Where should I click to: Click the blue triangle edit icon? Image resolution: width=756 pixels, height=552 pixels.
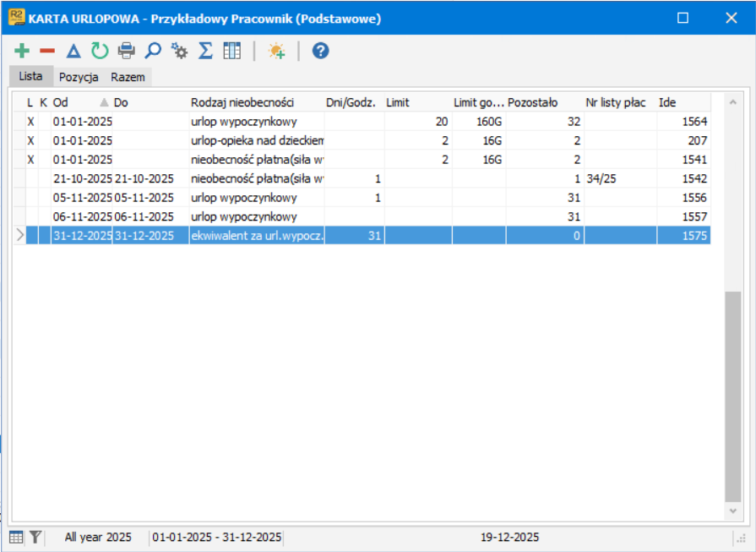click(73, 51)
